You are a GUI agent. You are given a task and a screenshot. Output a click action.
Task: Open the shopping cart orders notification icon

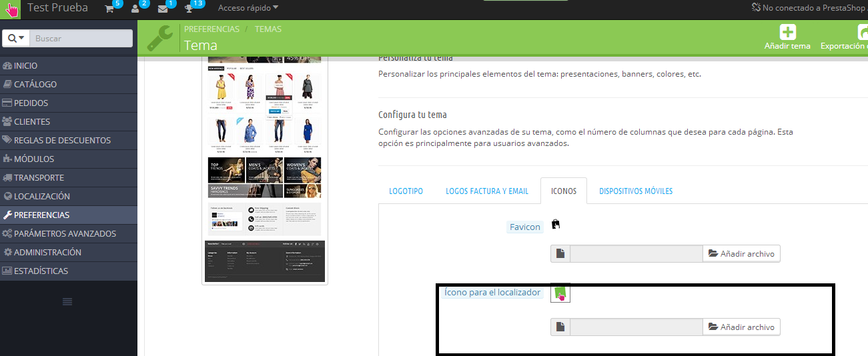pyautogui.click(x=109, y=9)
